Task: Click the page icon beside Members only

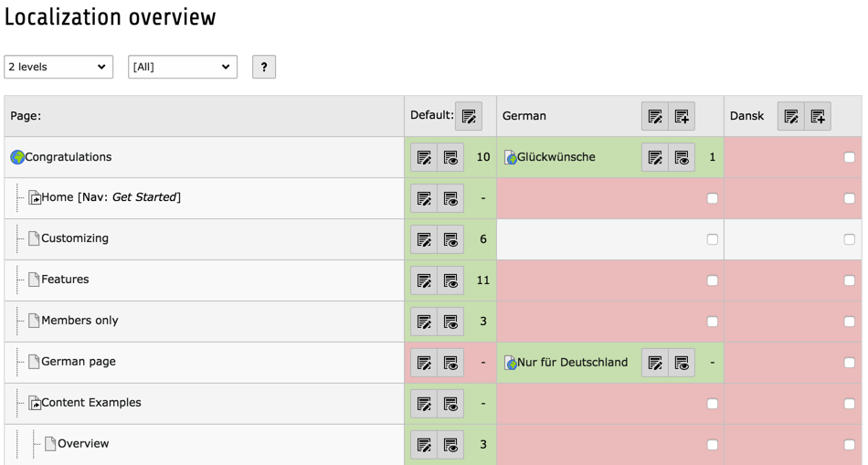Action: pos(35,321)
